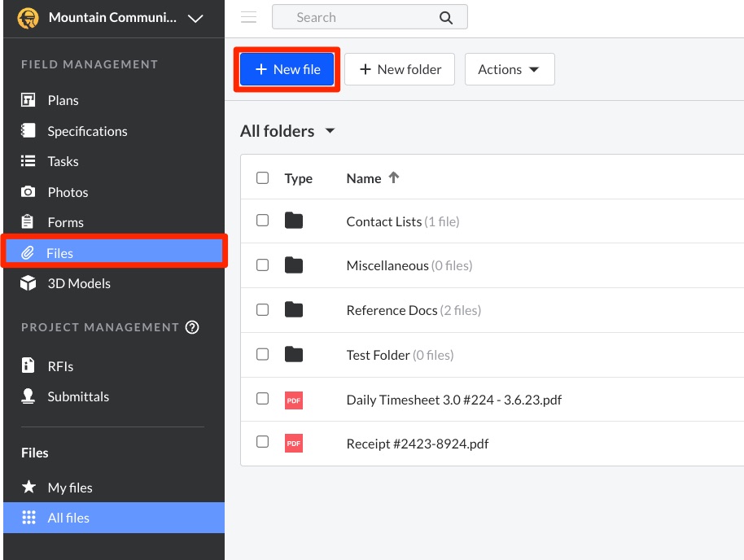Click the Photos camera icon

pyautogui.click(x=28, y=192)
